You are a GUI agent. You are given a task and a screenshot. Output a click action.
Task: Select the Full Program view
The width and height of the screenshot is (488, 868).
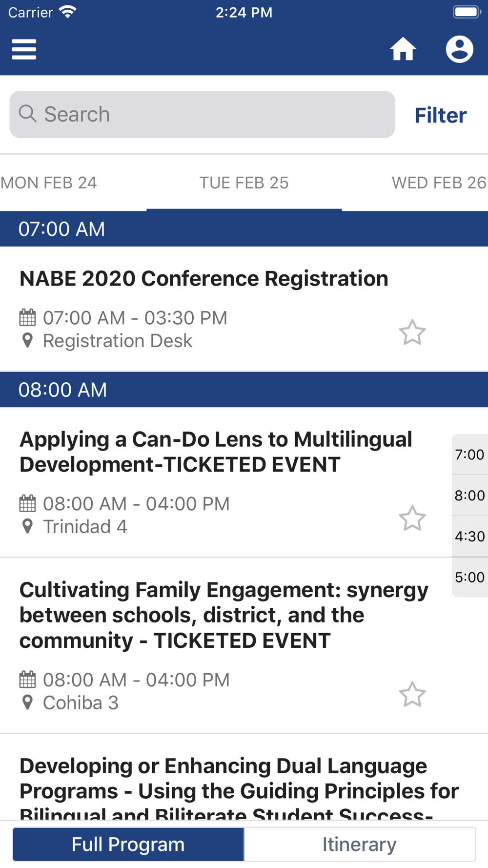click(x=128, y=844)
